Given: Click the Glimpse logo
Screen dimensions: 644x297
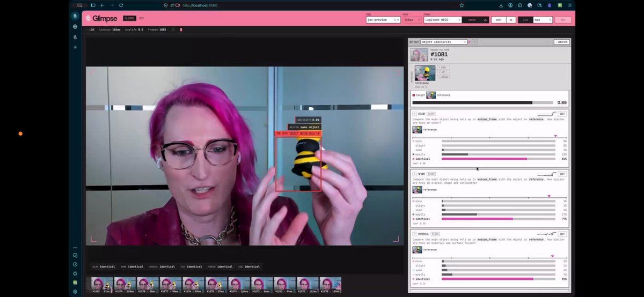Looking at the screenshot, I should point(101,18).
